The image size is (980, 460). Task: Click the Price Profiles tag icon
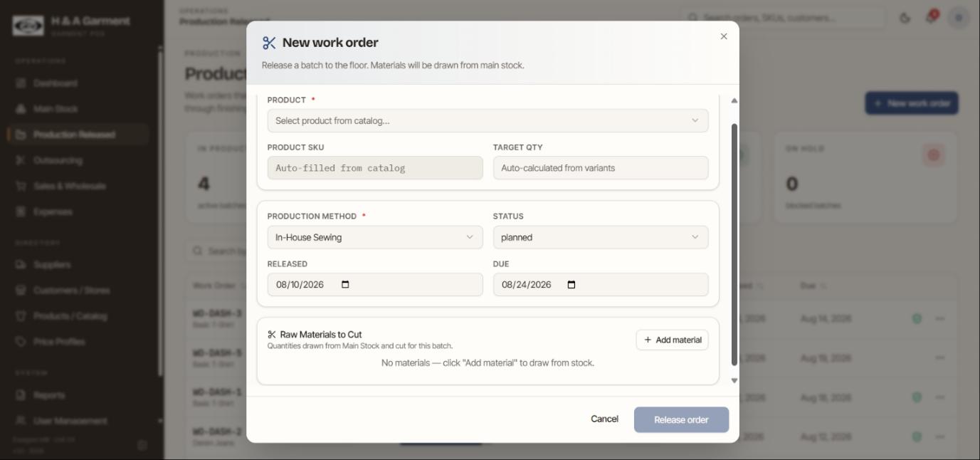coord(21,342)
